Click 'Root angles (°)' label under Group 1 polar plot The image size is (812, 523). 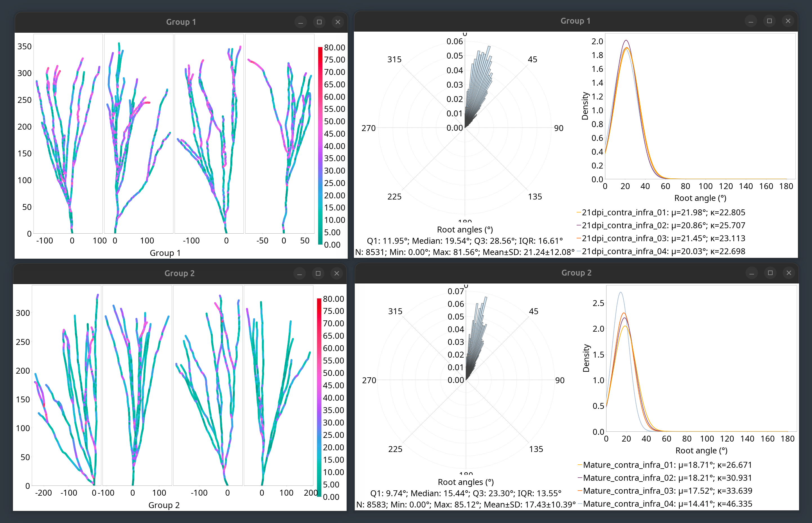[x=465, y=230]
